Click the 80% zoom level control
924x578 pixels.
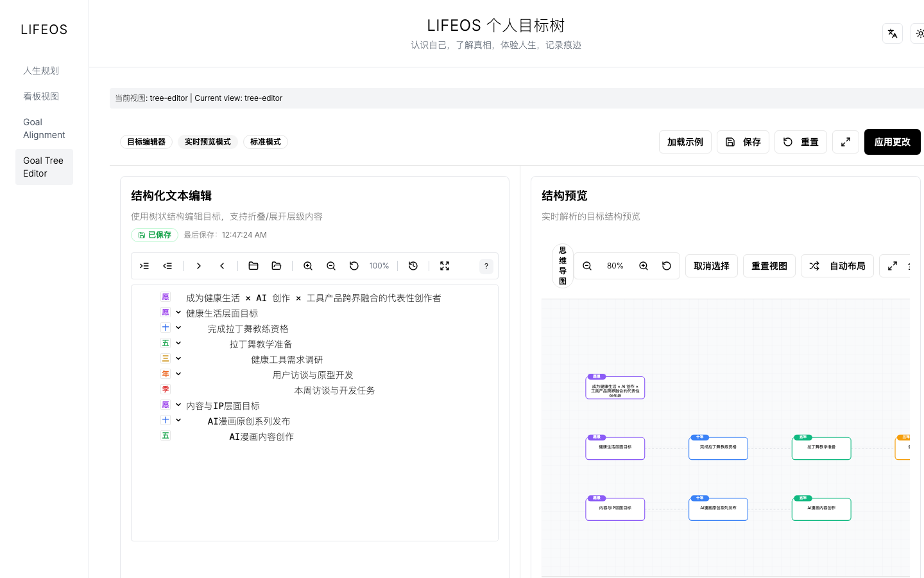pyautogui.click(x=615, y=265)
